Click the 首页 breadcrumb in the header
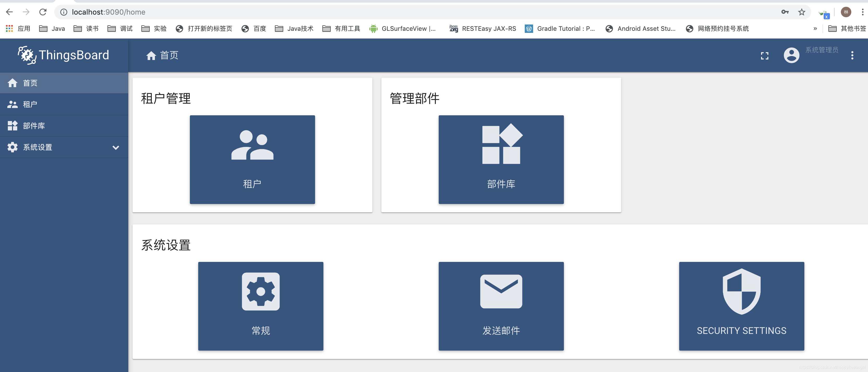This screenshot has height=372, width=868. point(162,55)
